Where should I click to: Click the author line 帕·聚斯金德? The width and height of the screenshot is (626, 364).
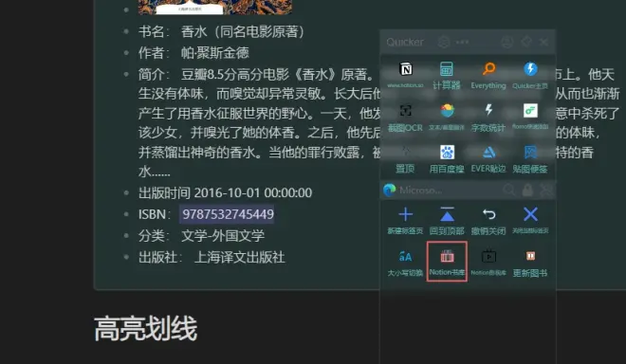[193, 53]
